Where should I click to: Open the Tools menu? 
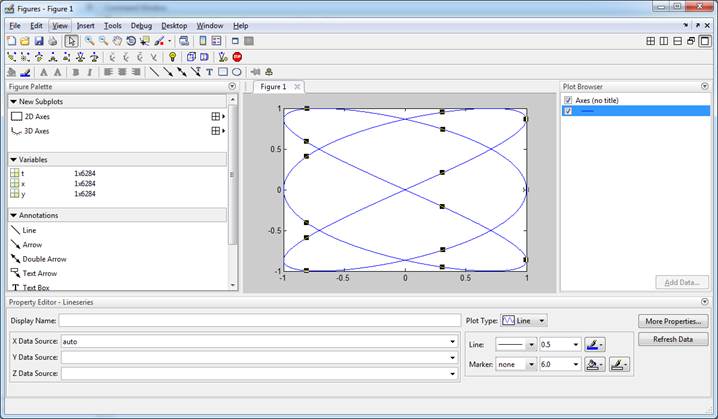(114, 25)
